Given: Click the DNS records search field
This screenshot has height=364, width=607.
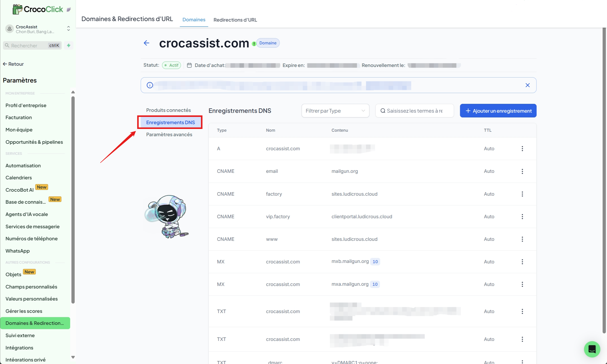Looking at the screenshot, I should coord(414,111).
